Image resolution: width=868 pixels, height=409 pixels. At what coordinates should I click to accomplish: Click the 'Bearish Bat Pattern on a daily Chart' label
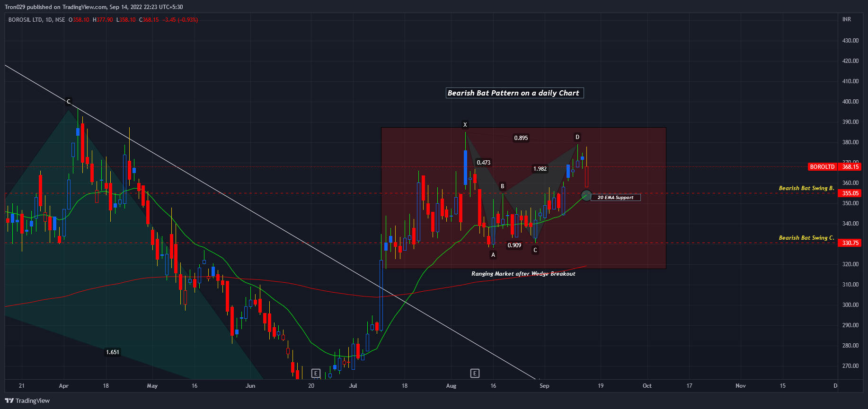[x=515, y=93]
